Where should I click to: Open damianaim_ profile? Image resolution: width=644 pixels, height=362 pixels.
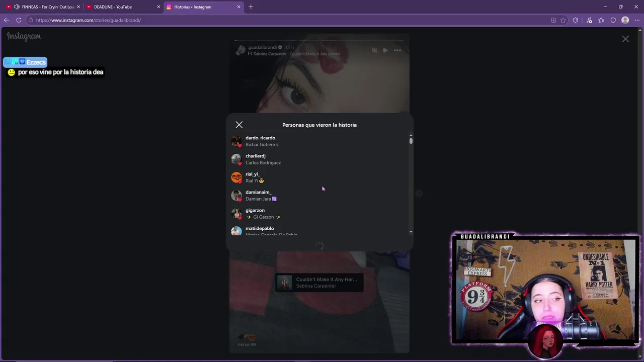pos(258,192)
